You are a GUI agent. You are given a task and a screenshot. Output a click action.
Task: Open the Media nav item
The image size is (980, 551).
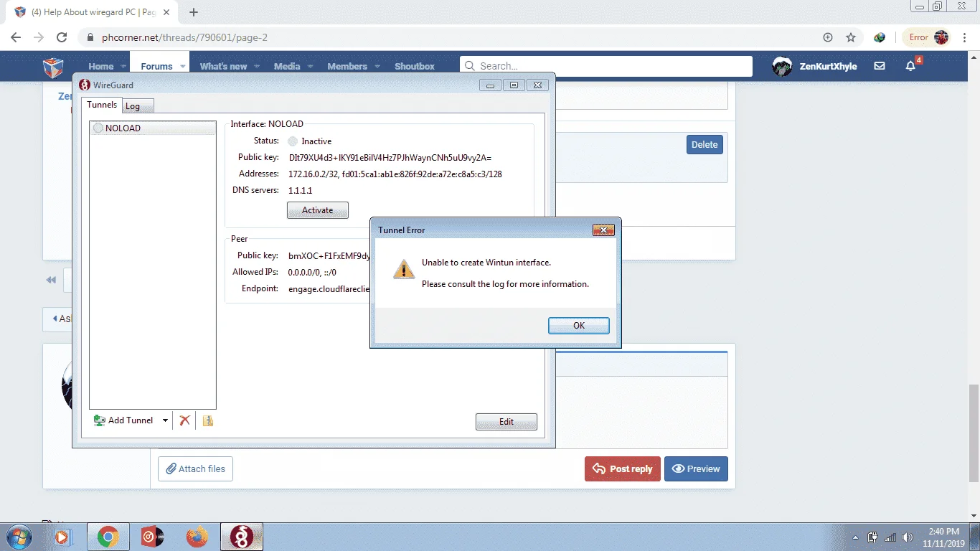pyautogui.click(x=287, y=66)
